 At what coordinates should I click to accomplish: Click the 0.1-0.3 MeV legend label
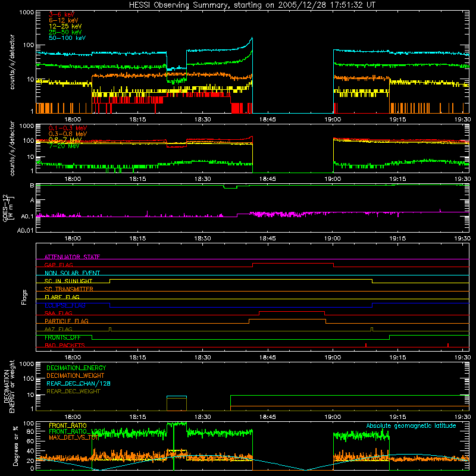pyautogui.click(x=68, y=128)
